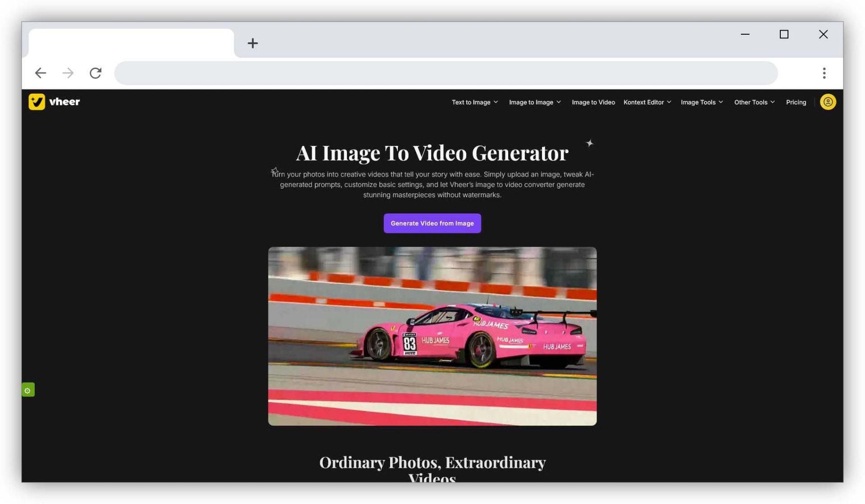Click the vheer brand name text

(x=64, y=102)
